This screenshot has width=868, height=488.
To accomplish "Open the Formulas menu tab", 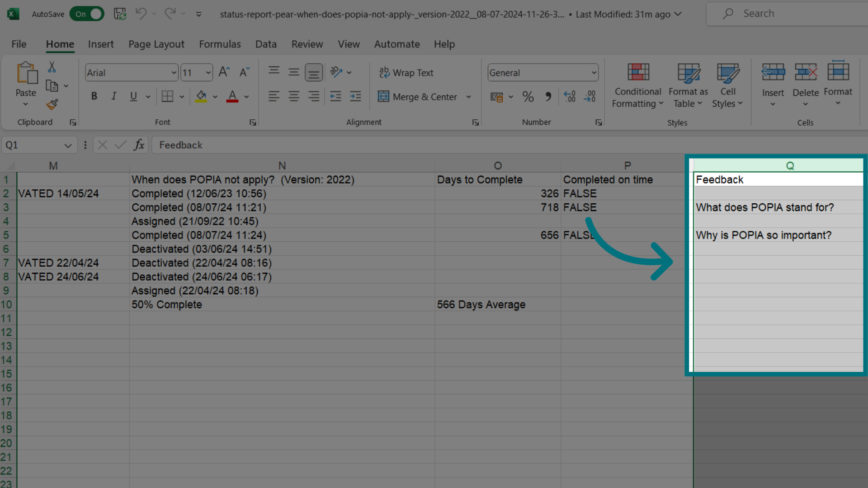I will click(220, 43).
